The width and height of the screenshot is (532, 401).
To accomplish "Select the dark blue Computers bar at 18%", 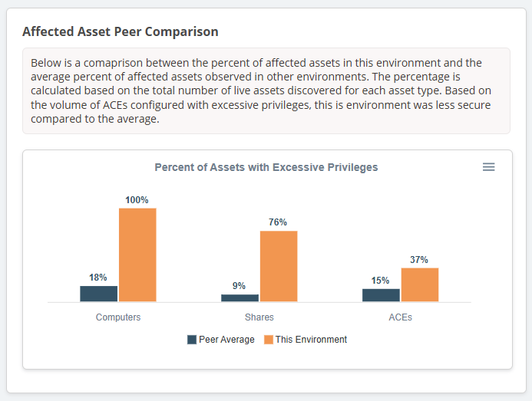I will [99, 294].
